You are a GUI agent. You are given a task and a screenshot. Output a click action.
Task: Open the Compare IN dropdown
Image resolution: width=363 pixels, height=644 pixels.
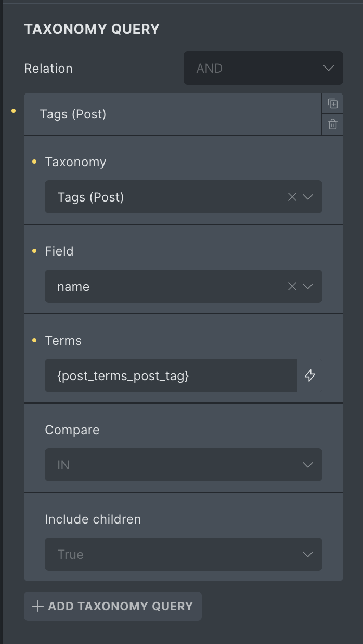(184, 465)
